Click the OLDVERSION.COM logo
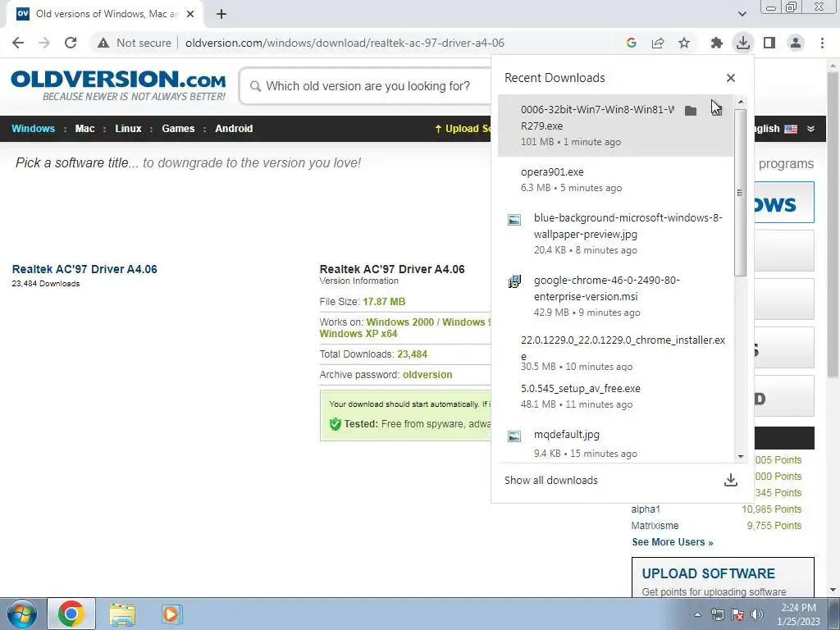 (118, 85)
